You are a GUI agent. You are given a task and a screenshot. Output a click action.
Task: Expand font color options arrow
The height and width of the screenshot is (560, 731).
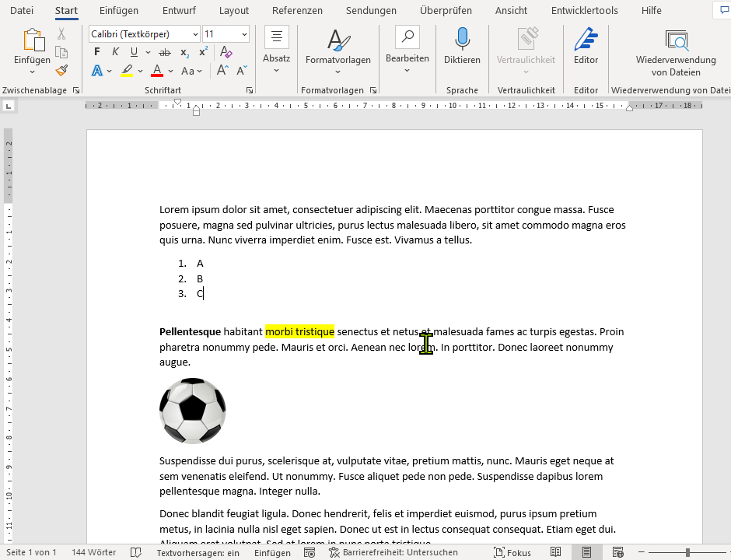[170, 71]
